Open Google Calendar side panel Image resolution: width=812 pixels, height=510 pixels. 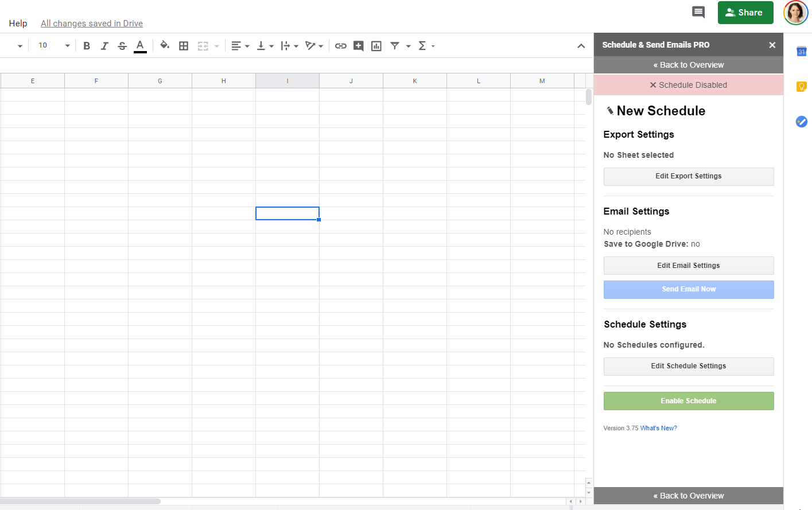click(x=802, y=52)
